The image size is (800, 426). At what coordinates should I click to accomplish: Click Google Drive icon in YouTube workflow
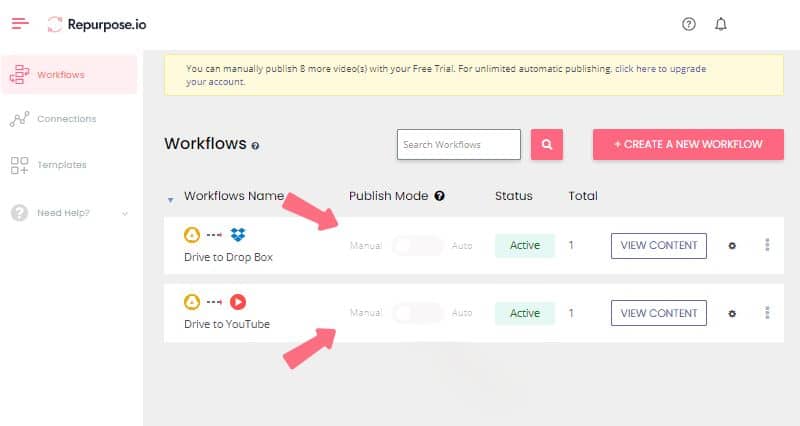(x=192, y=302)
